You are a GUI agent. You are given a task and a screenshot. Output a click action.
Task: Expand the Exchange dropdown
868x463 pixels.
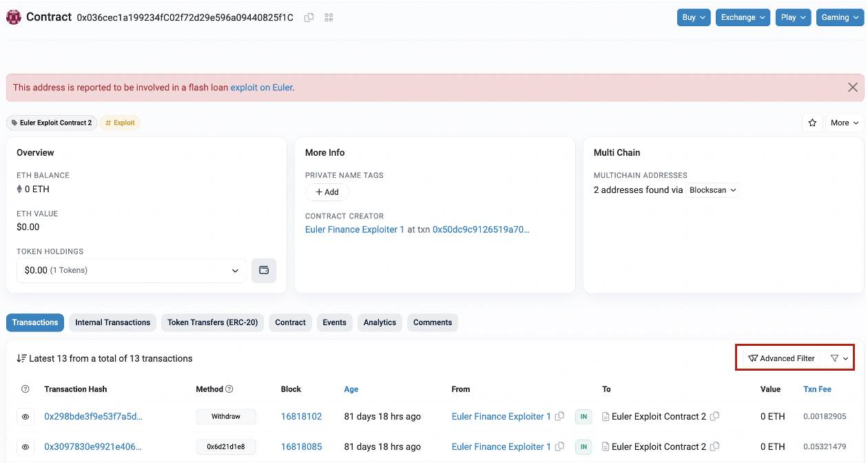pyautogui.click(x=743, y=17)
